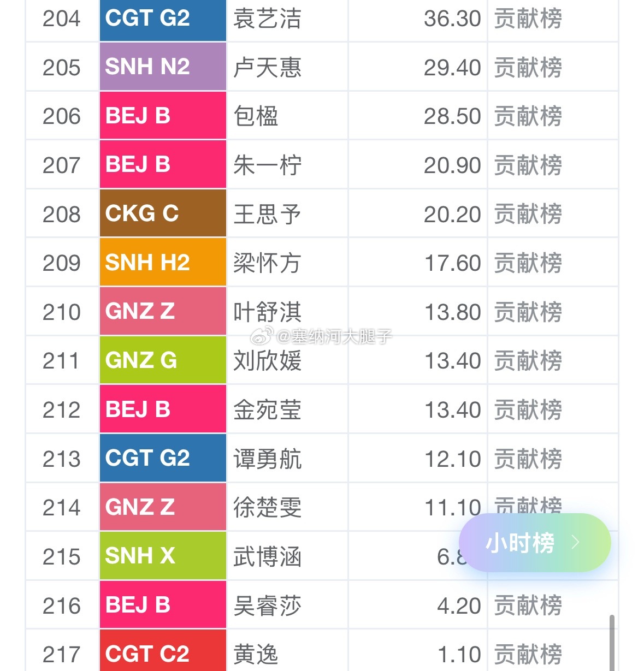
Task: Click 贡献榜 link for 谭勇航
Action: (x=528, y=458)
